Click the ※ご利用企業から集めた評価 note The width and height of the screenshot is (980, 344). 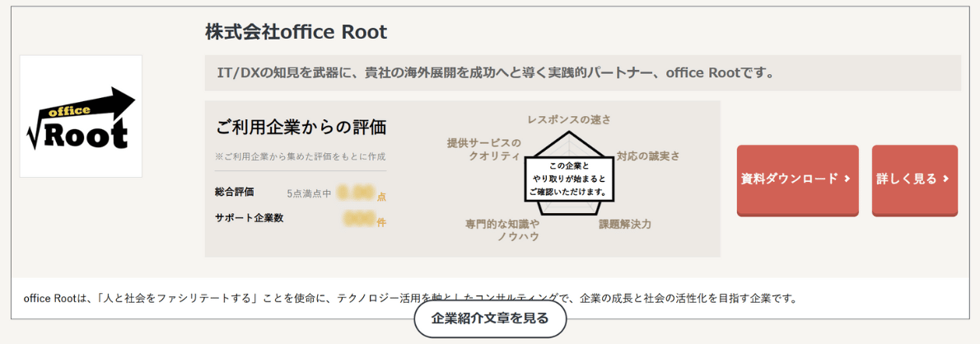[301, 156]
